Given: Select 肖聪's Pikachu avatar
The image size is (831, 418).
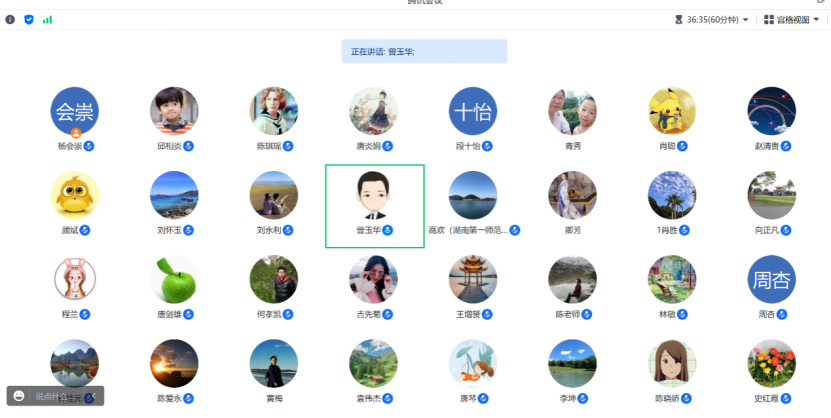Looking at the screenshot, I should coord(672,111).
